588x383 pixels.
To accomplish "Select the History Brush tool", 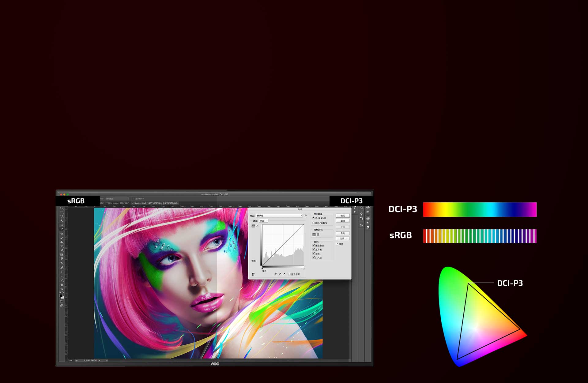I will coord(62,246).
